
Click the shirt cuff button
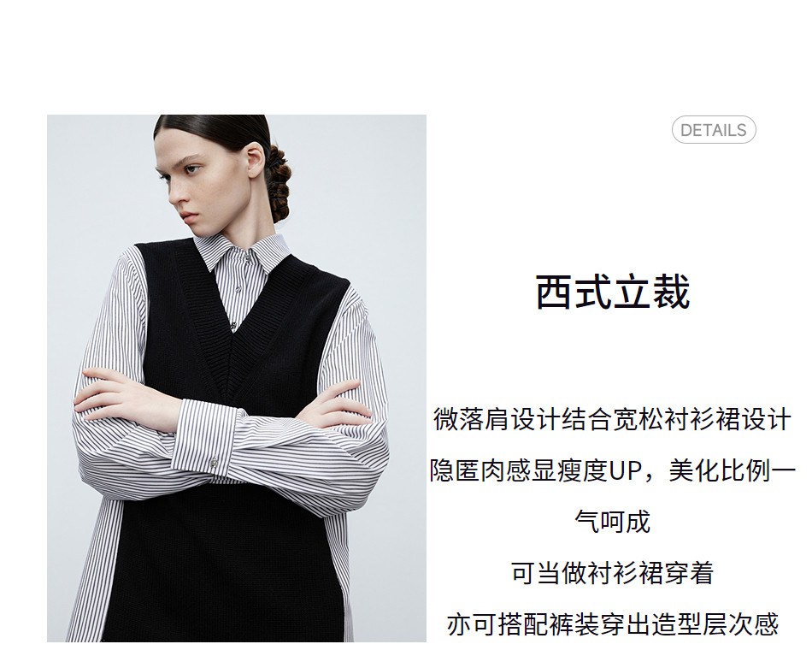pos(214,461)
